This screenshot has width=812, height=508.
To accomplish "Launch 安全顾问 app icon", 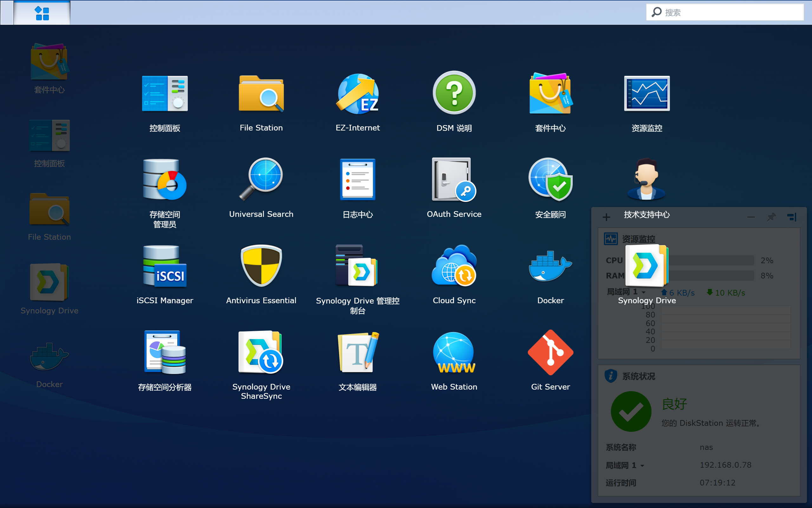I will pos(551,179).
